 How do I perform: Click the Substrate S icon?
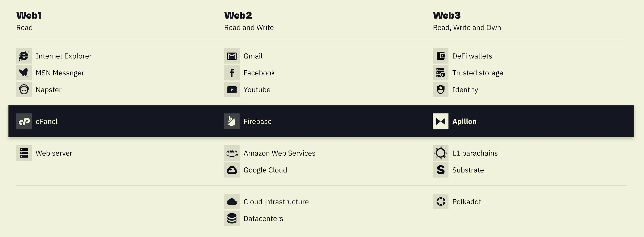point(440,170)
